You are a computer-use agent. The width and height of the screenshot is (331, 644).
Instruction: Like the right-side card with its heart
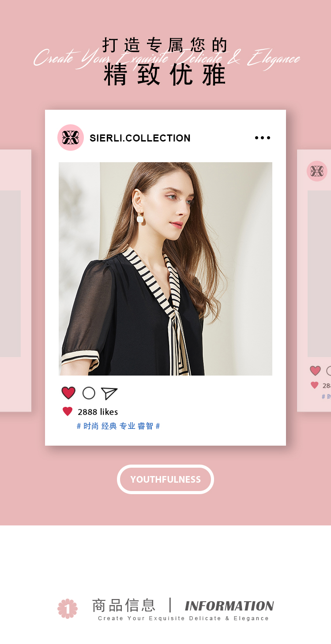pyautogui.click(x=315, y=371)
